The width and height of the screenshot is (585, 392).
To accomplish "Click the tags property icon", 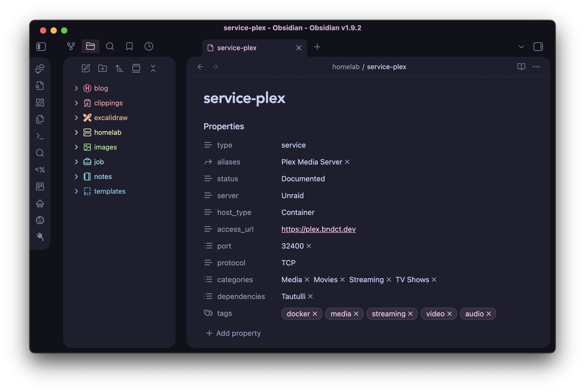I will click(208, 313).
